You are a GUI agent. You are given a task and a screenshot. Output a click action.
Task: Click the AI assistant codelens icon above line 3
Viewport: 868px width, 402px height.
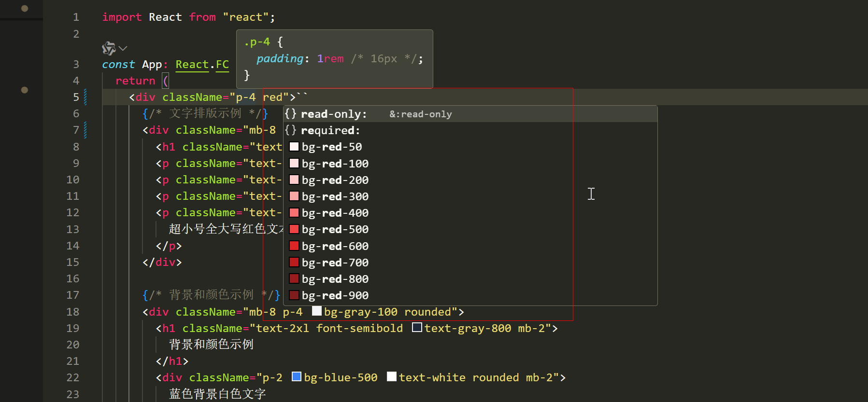pos(109,48)
